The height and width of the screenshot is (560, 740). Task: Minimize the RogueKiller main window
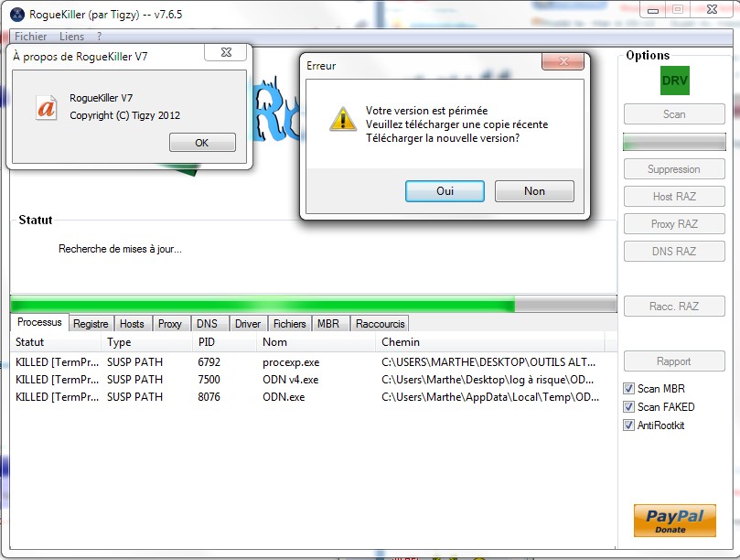coord(653,10)
